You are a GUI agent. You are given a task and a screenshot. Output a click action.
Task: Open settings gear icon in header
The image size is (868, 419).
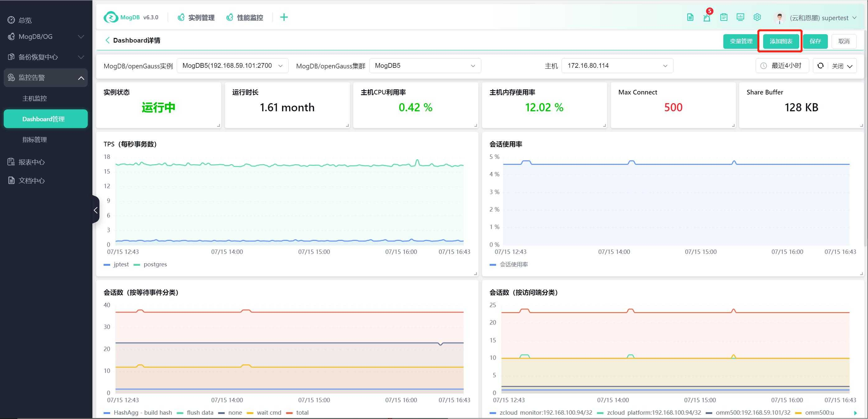(757, 17)
